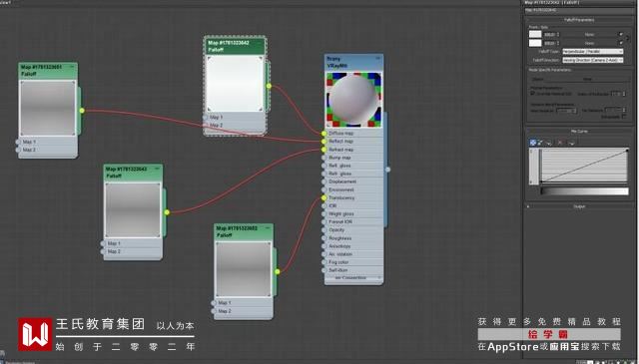This screenshot has width=639, height=364.
Task: Click the Delete point icon in Mix Curve
Action: [560, 143]
